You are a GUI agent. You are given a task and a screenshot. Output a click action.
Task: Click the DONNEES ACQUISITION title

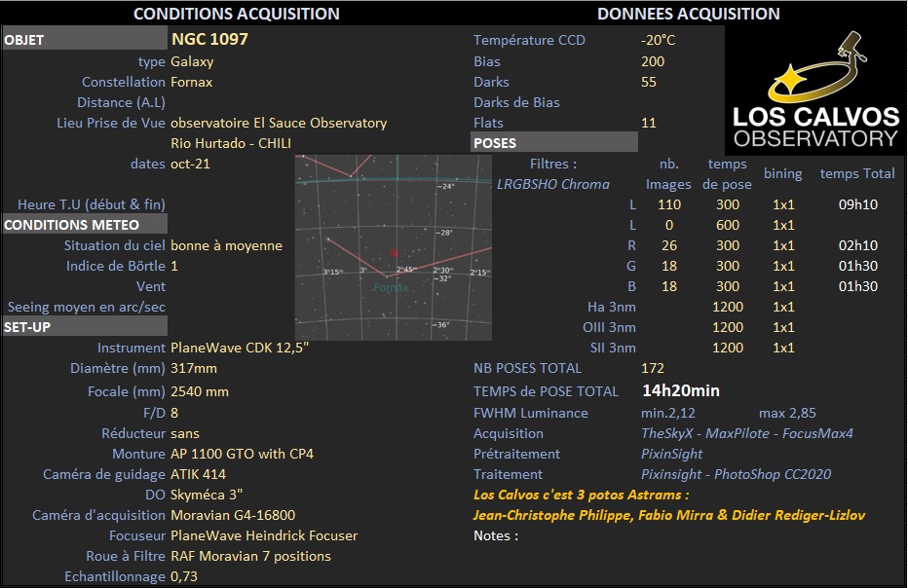coord(689,14)
